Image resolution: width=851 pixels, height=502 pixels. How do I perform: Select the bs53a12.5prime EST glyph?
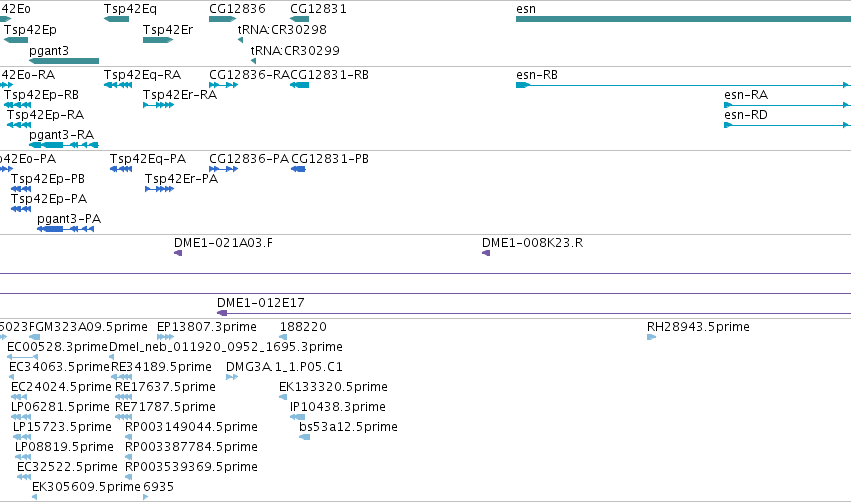(x=305, y=437)
